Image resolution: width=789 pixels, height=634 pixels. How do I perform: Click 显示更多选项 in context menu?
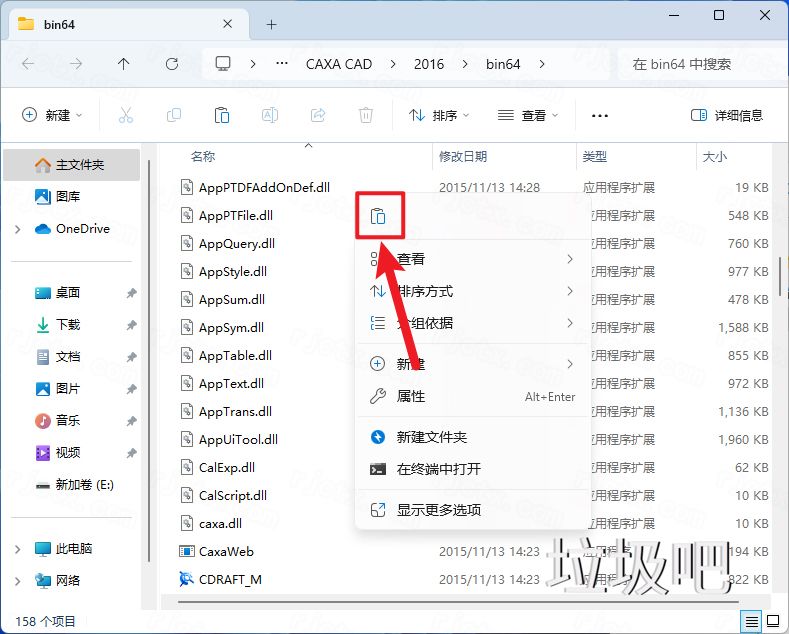point(439,510)
